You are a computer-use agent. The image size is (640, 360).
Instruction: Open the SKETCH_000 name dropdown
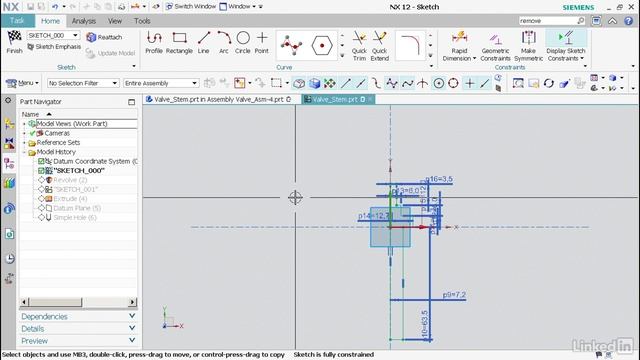click(76, 36)
